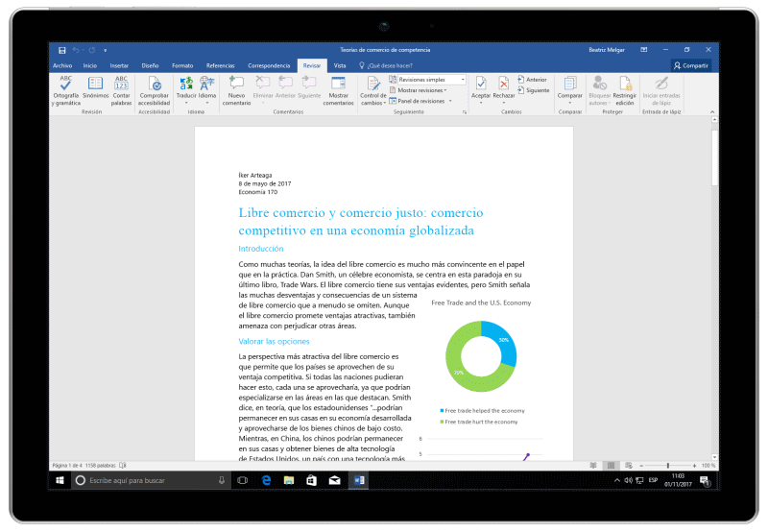Open Seguimiento group dialog launcher

465,112
